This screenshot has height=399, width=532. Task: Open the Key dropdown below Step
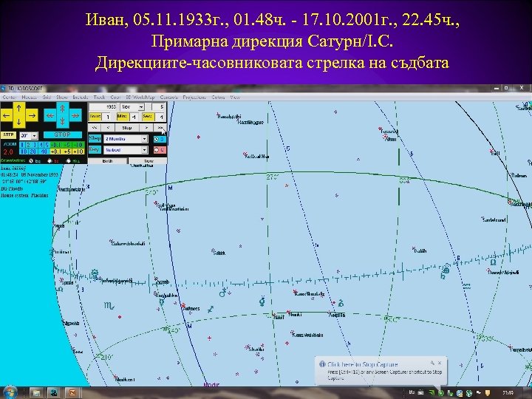[144, 150]
